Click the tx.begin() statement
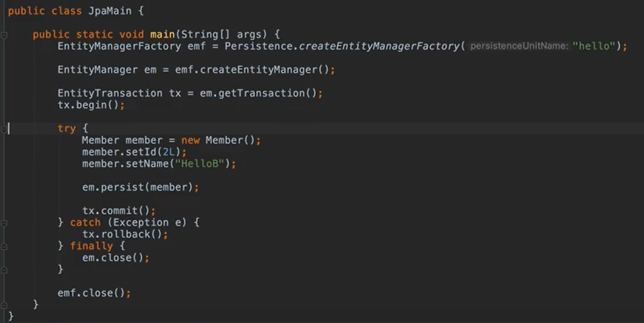This screenshot has width=644, height=323. (91, 105)
